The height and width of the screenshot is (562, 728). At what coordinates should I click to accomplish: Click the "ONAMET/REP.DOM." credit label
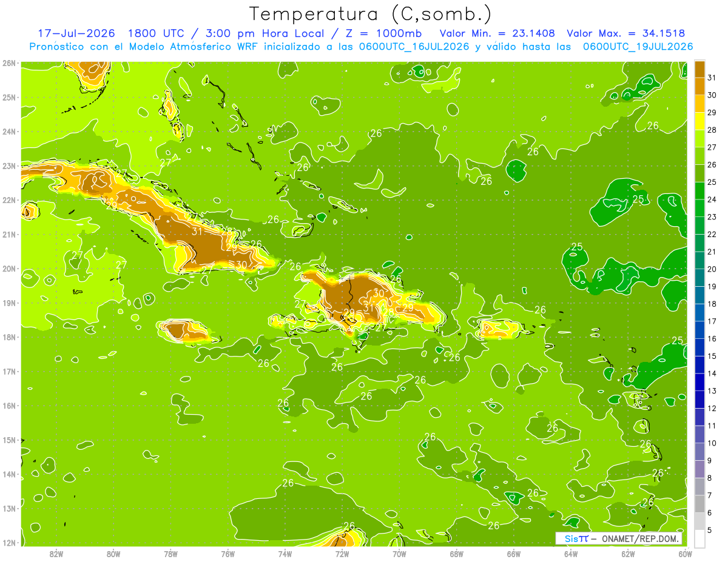point(641,538)
